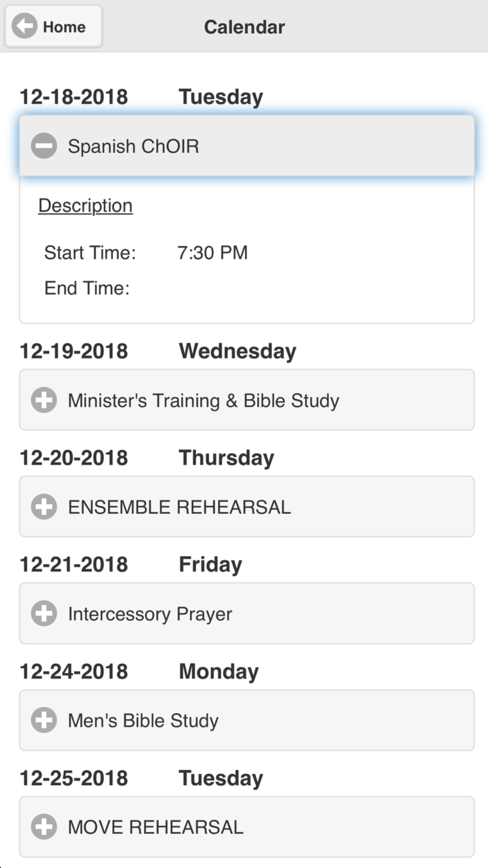Expand the MOVE REHEARSAL event
Screen dimensions: 488x868
[247, 827]
